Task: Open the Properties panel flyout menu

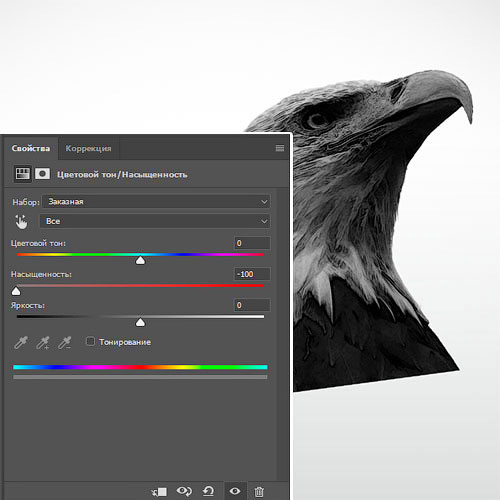Action: (280, 148)
